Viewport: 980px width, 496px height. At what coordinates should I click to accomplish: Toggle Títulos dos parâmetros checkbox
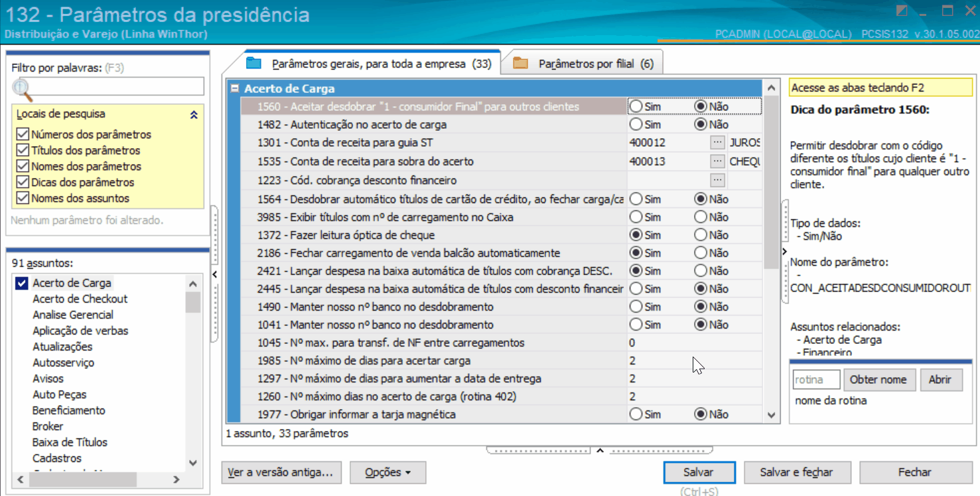click(23, 151)
